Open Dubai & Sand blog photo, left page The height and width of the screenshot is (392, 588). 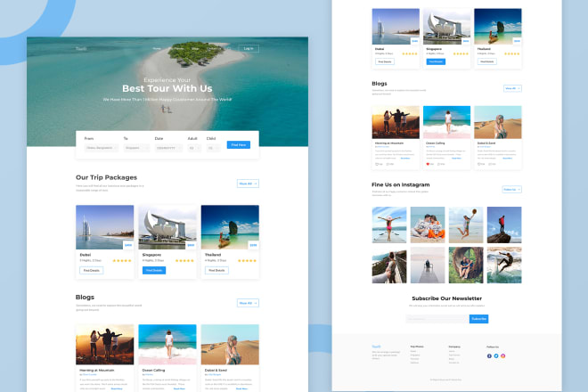tap(230, 345)
